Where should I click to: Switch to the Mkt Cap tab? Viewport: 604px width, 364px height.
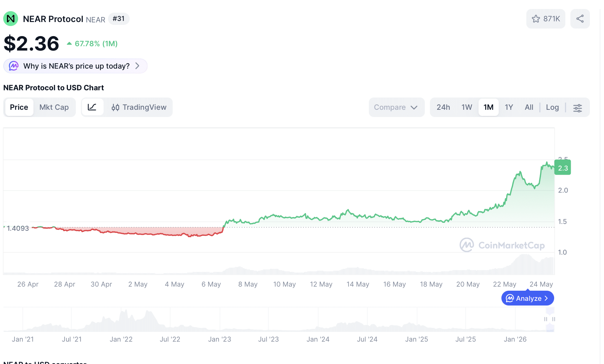click(54, 107)
